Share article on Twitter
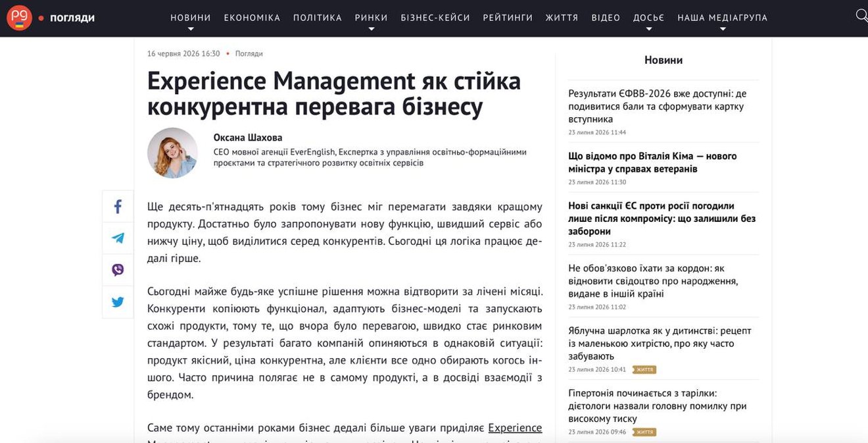Screen dimensions: 868x443 point(118,302)
